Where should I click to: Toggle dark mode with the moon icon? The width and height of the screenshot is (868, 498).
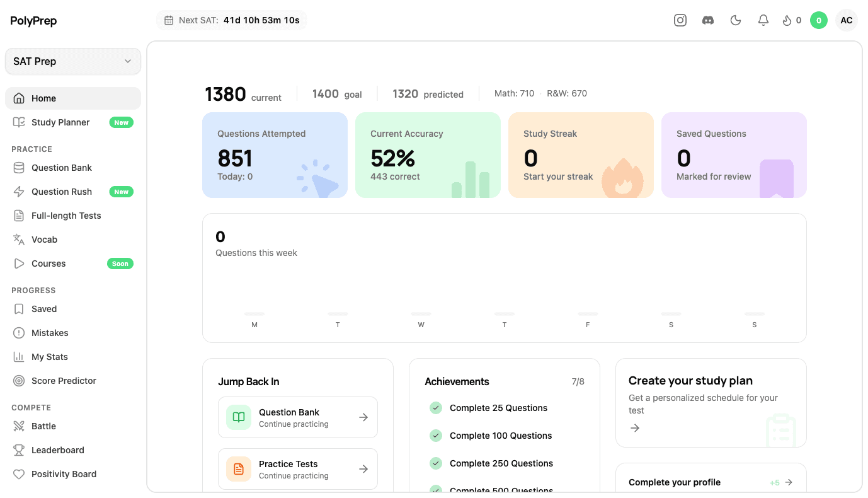coord(735,20)
